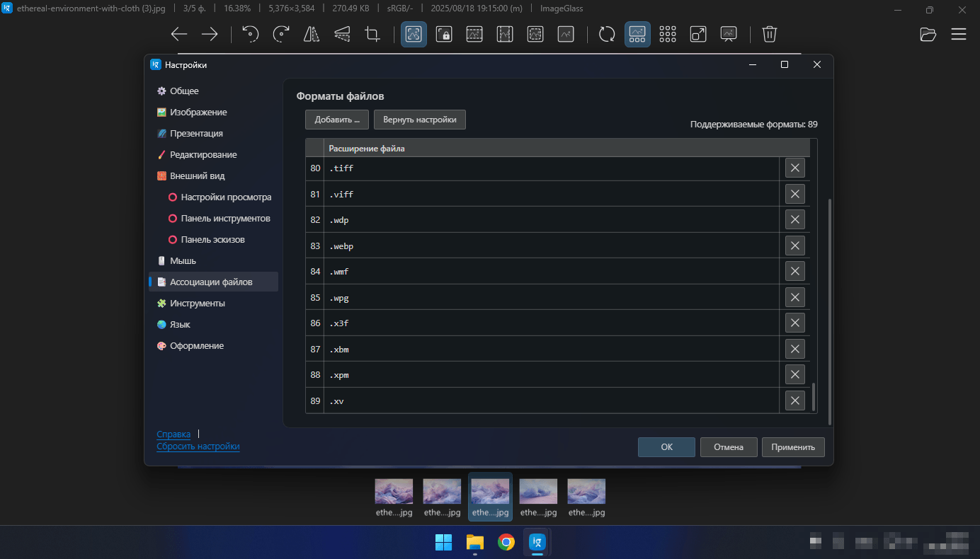Rotate image clockwise in ImageGlass toolbar

(x=281, y=34)
